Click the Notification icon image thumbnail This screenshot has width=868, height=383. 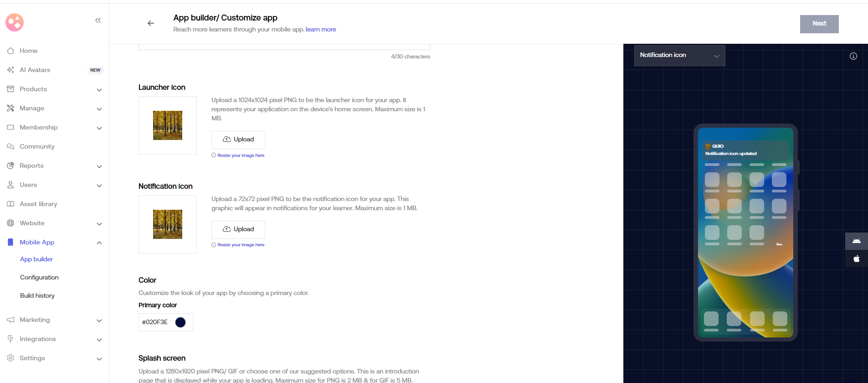168,224
